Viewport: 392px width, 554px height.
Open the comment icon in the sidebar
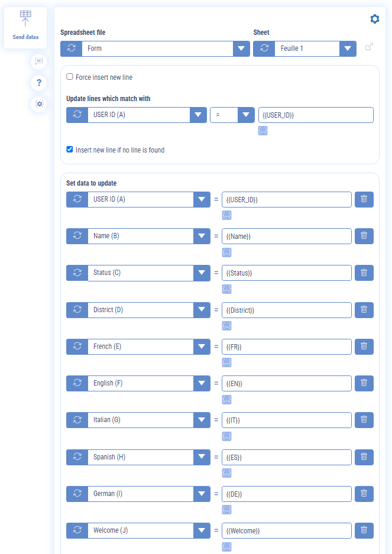coord(39,61)
